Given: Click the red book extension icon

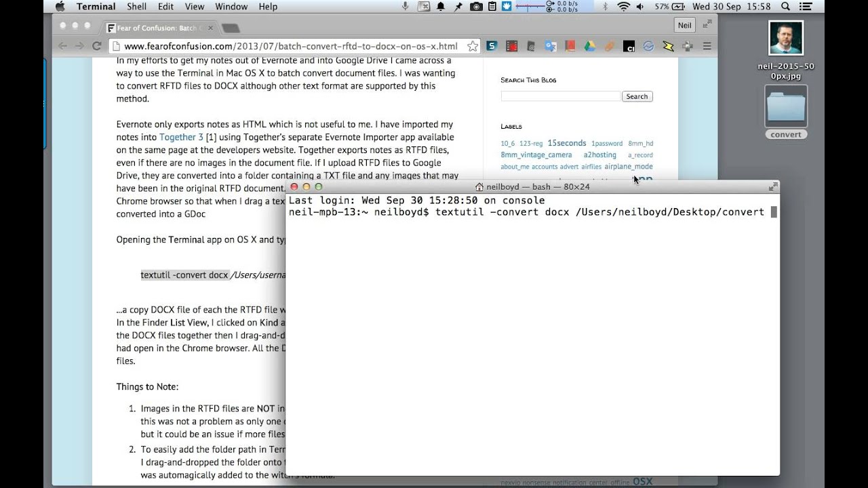Looking at the screenshot, I should pyautogui.click(x=570, y=46).
